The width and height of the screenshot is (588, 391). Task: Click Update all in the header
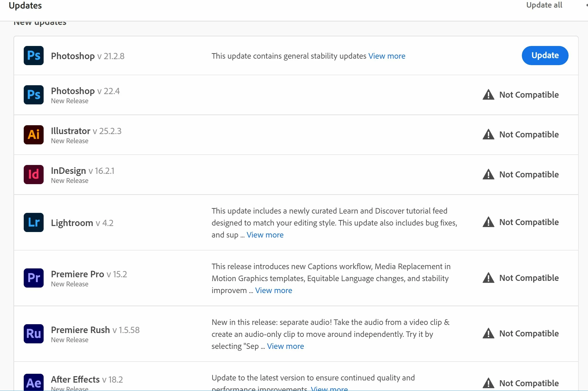[x=544, y=5]
